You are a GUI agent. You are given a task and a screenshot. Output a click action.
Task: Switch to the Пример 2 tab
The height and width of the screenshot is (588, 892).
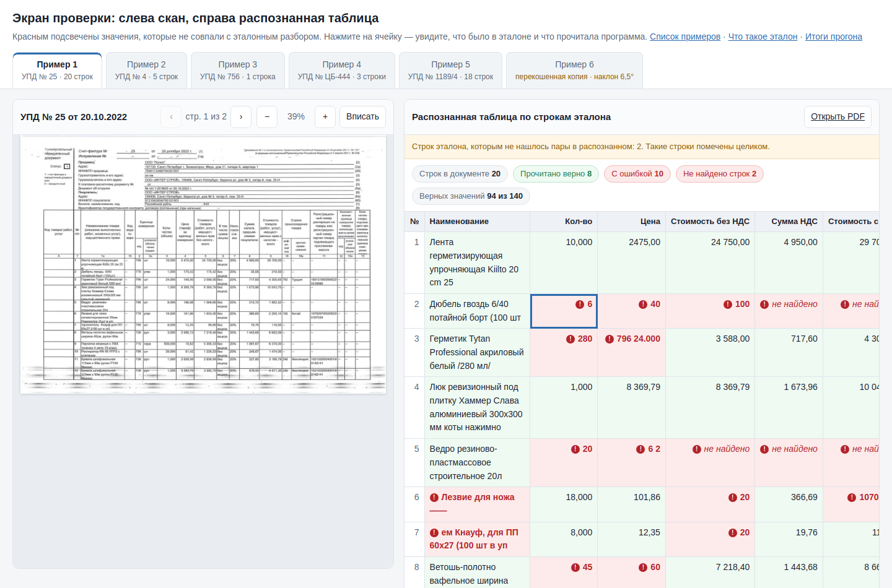point(146,71)
